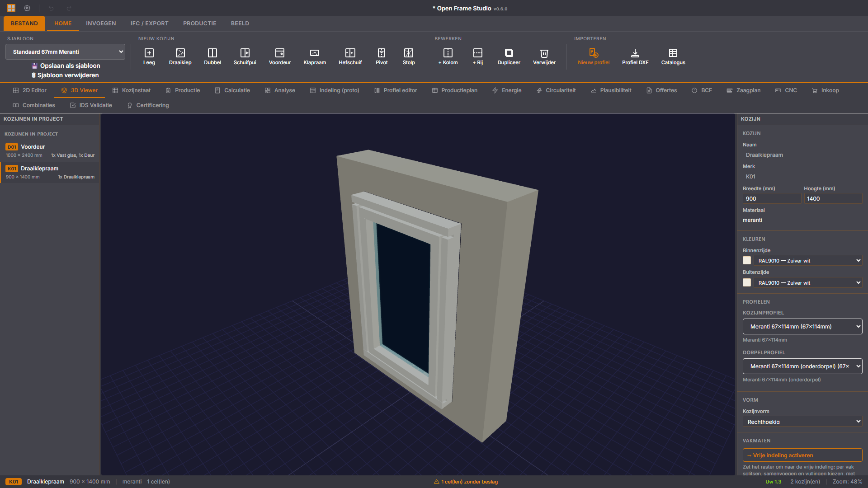Open the settings gear icon

point(27,8)
